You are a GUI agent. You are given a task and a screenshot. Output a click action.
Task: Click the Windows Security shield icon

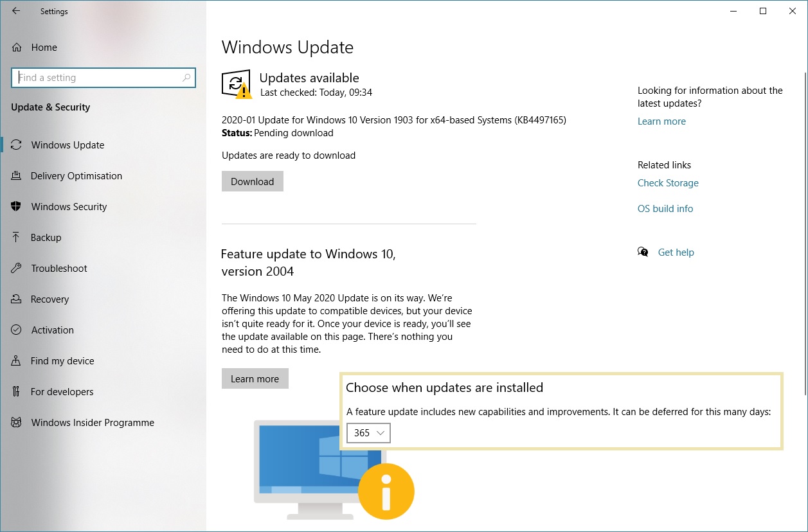pos(17,207)
